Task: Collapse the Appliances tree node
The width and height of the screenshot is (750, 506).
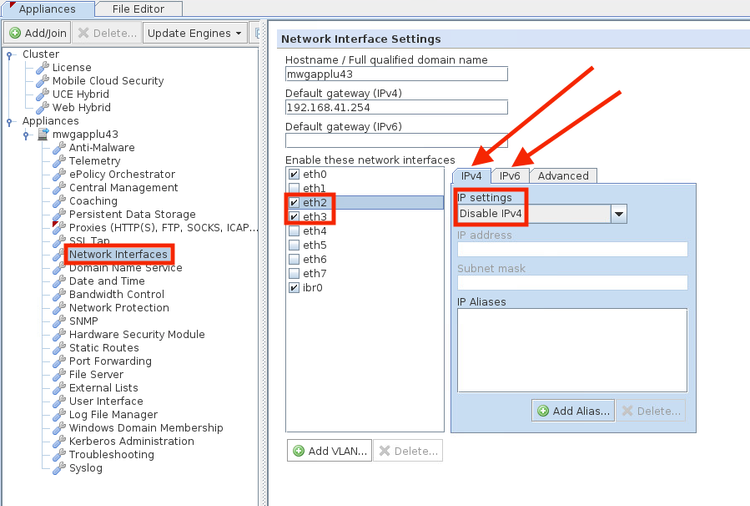Action: click(10, 122)
